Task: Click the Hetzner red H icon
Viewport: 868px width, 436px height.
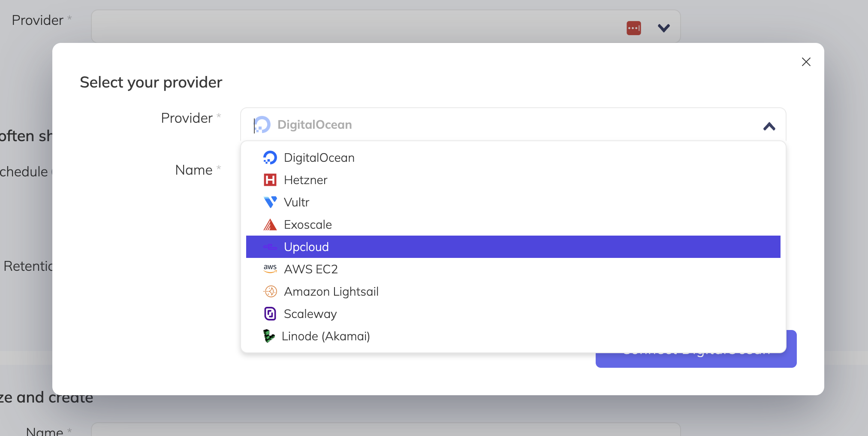Action: [270, 180]
